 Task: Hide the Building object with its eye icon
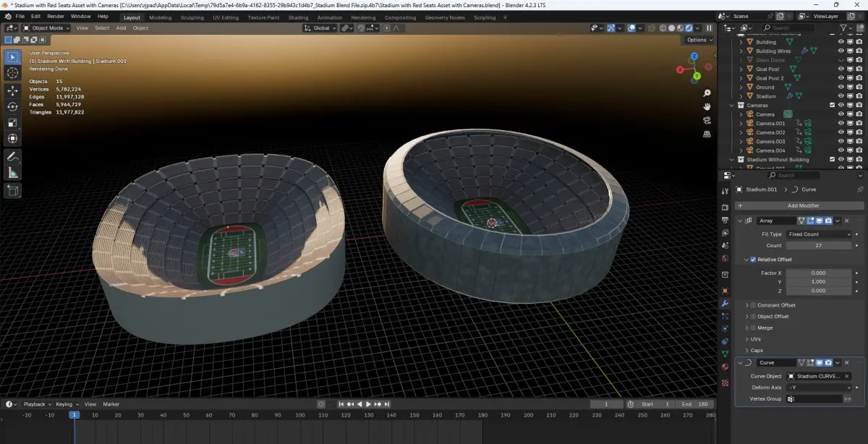click(x=841, y=42)
